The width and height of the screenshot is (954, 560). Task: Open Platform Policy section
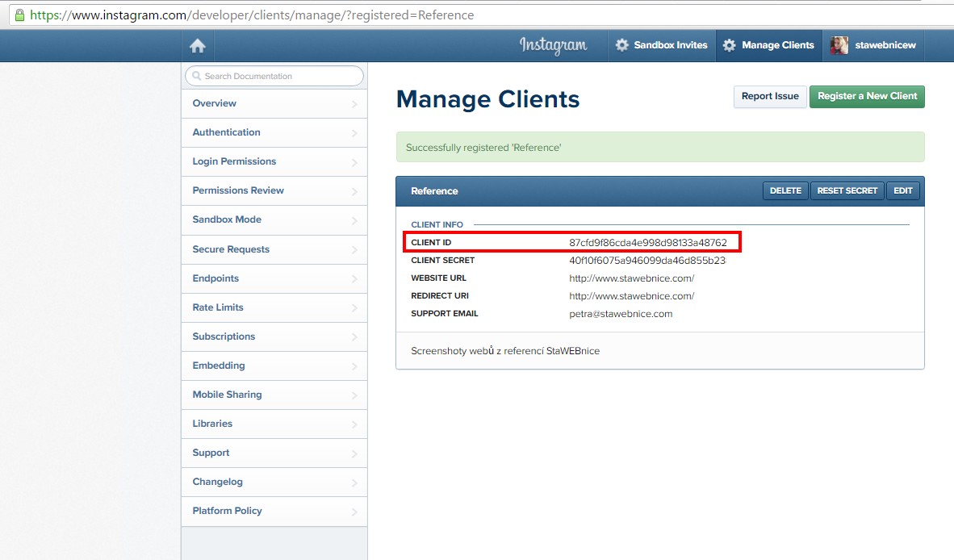point(274,512)
